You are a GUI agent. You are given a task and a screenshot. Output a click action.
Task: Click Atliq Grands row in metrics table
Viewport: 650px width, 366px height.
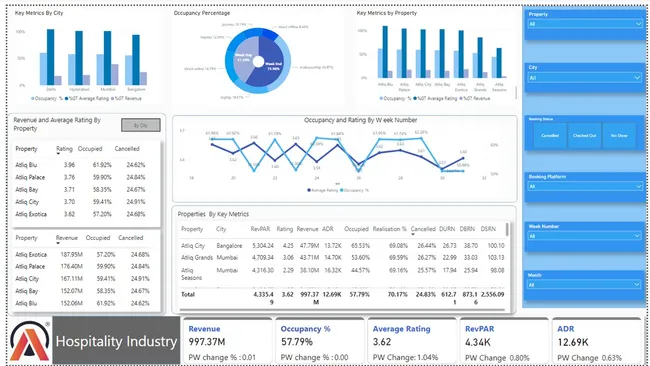tap(342, 257)
